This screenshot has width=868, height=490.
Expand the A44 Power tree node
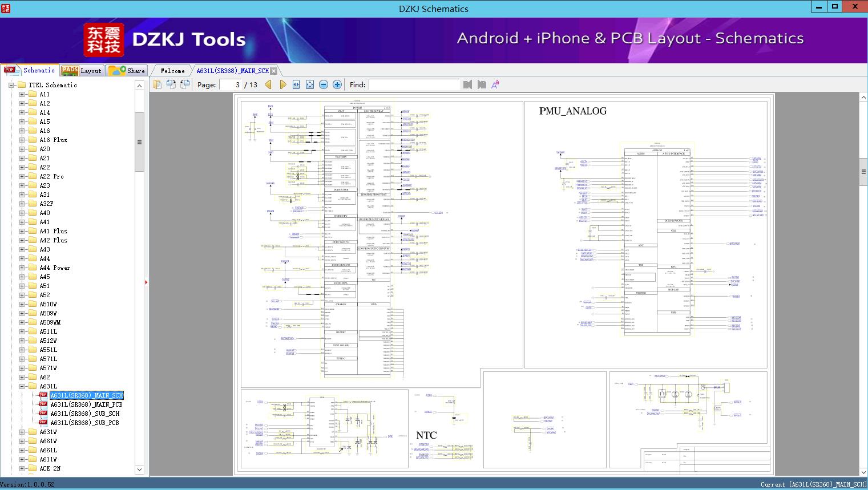[x=22, y=268]
